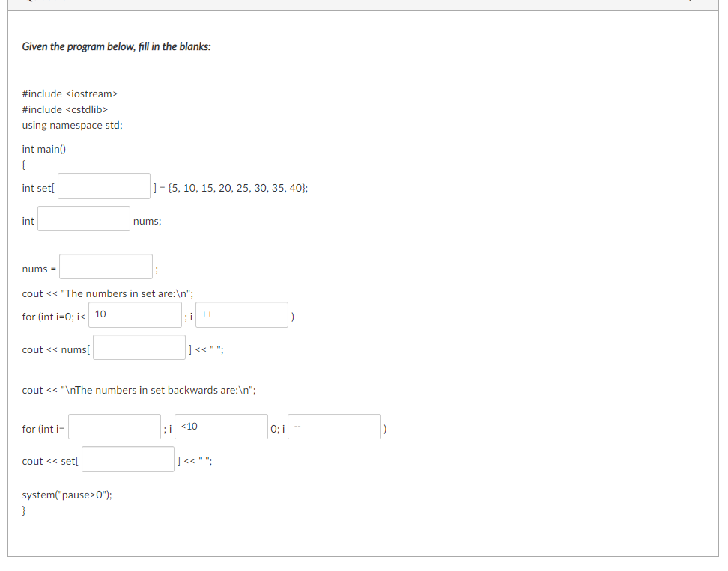Click the initializer blank after 'for (int i='
Viewport: 728px width, 571px height.
tap(114, 427)
